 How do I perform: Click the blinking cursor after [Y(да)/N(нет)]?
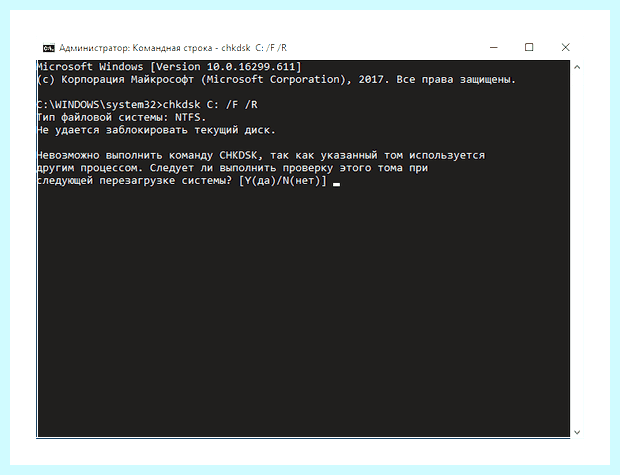tap(336, 184)
